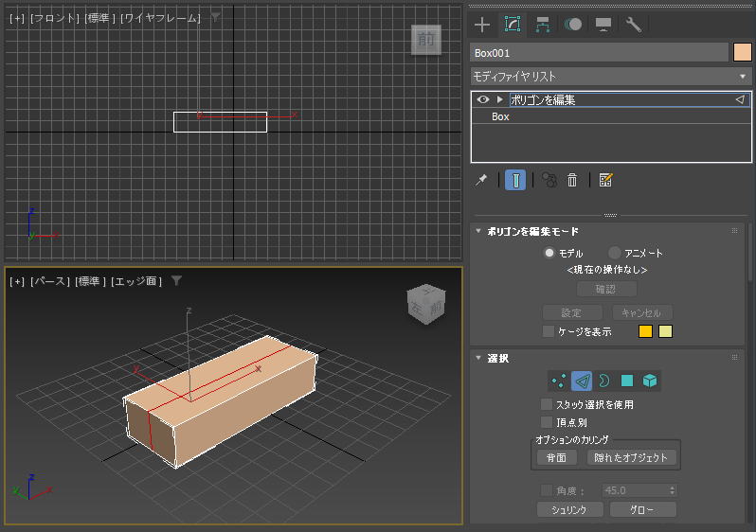Screen dimensions: 756x532
Task: Click the Box001 object name field
Action: click(599, 52)
